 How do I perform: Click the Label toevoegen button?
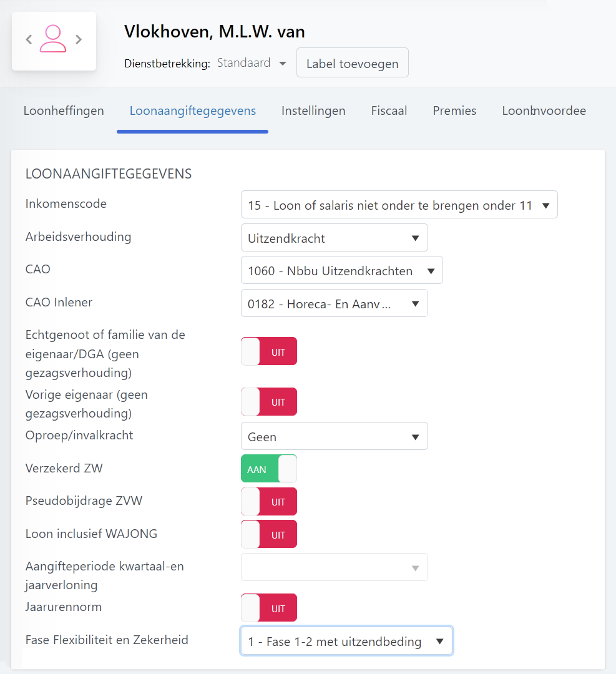click(352, 63)
